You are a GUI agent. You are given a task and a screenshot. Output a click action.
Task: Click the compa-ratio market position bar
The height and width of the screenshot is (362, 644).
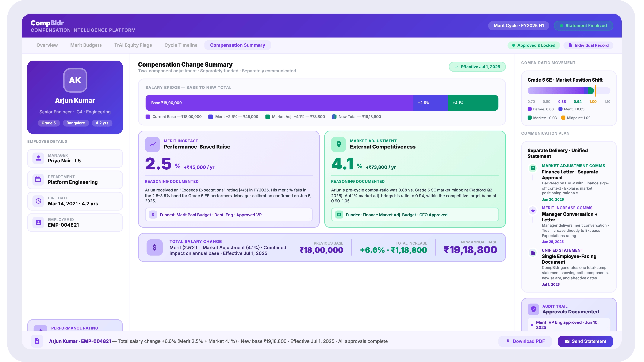coord(569,90)
